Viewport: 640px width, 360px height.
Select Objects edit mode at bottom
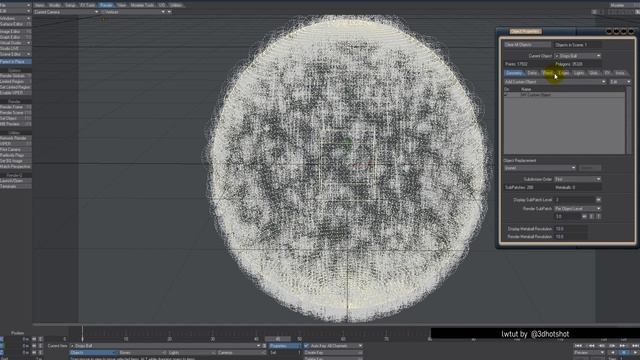[x=93, y=353]
